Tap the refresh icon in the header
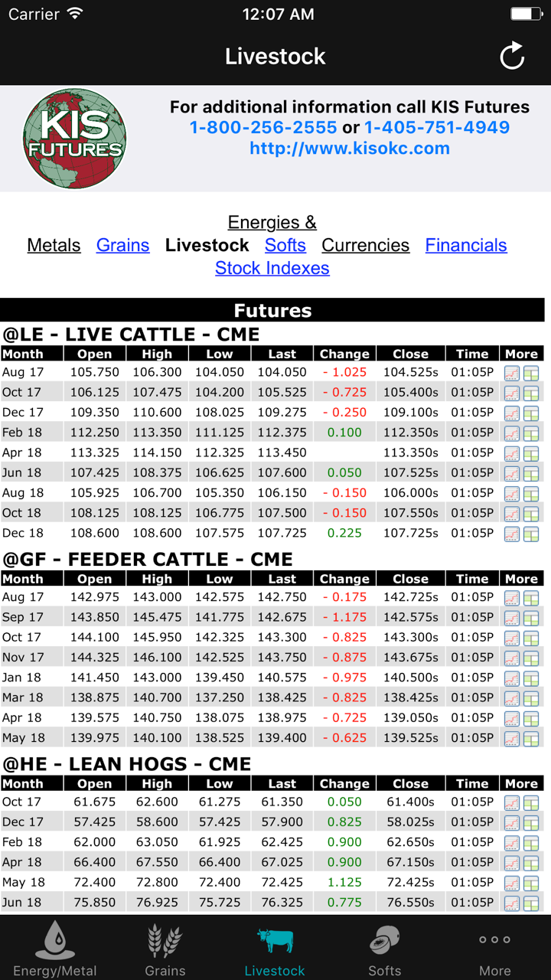 tap(512, 56)
